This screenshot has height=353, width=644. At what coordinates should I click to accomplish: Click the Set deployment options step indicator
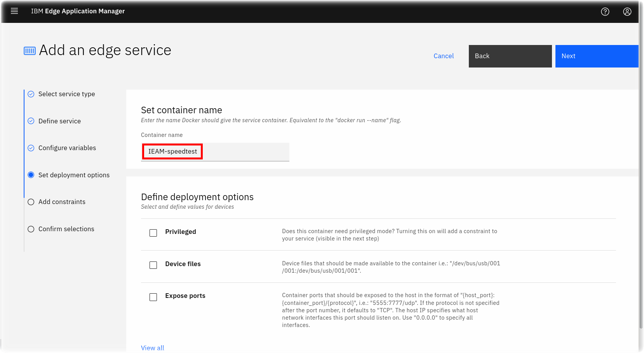coord(31,175)
